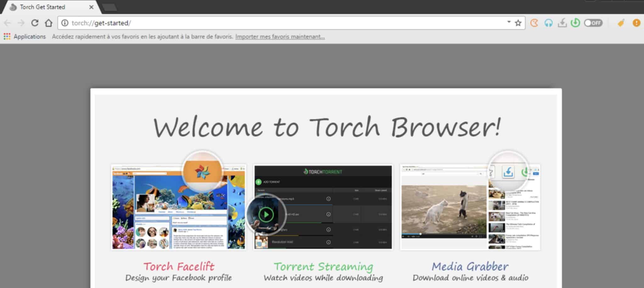The height and width of the screenshot is (288, 644).
Task: Click the Torch Facelift heading
Action: pos(179,267)
